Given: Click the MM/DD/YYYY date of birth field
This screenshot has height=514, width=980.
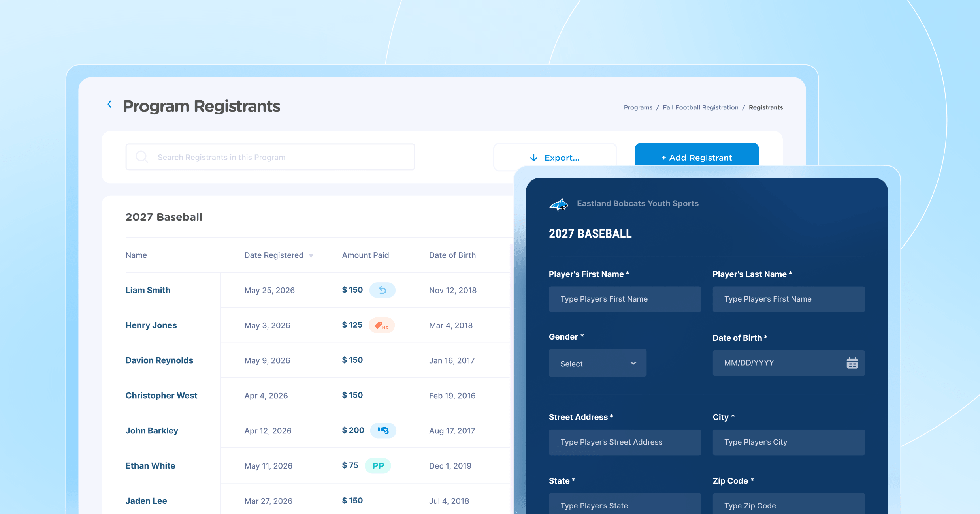Looking at the screenshot, I should pos(788,363).
